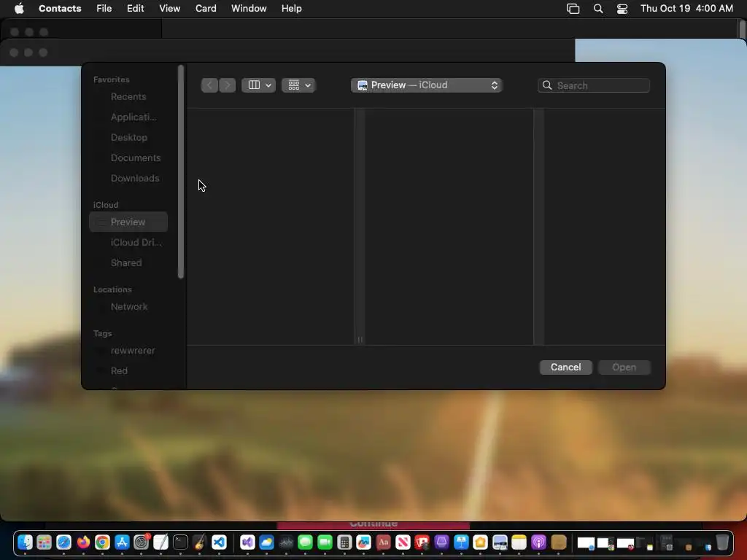
Task: Open TextEdit from the Dock
Action: [161, 542]
